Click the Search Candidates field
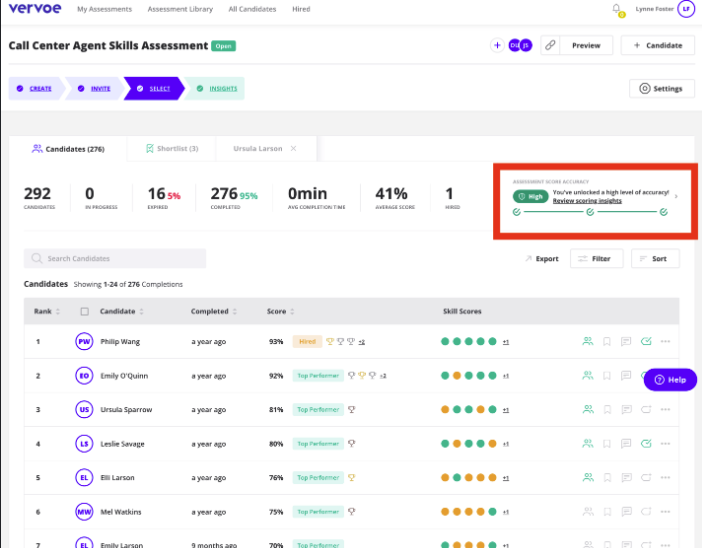The image size is (702, 548). (115, 259)
